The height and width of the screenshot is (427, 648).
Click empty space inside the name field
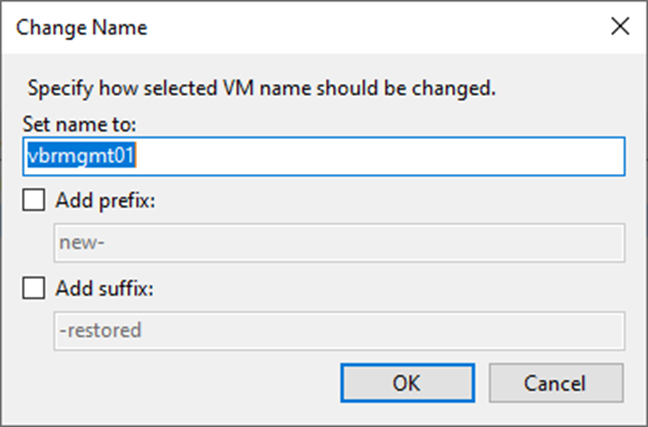coord(380,157)
